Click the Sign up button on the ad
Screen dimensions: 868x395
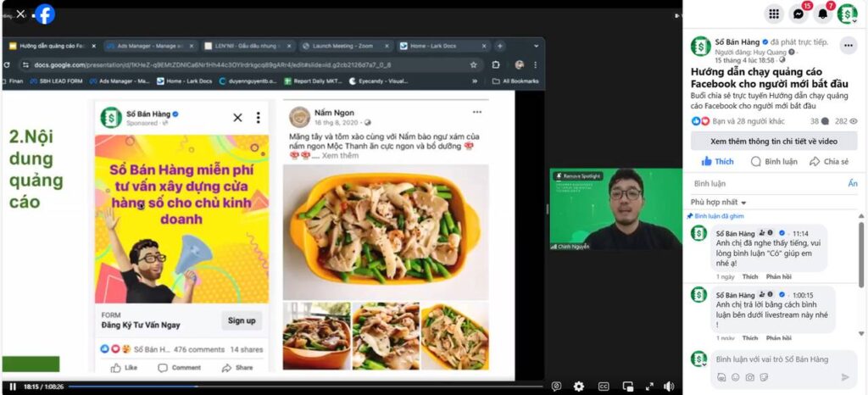[242, 320]
